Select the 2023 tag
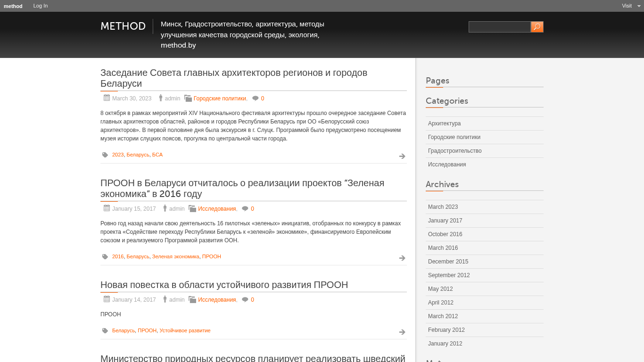 (x=118, y=155)
